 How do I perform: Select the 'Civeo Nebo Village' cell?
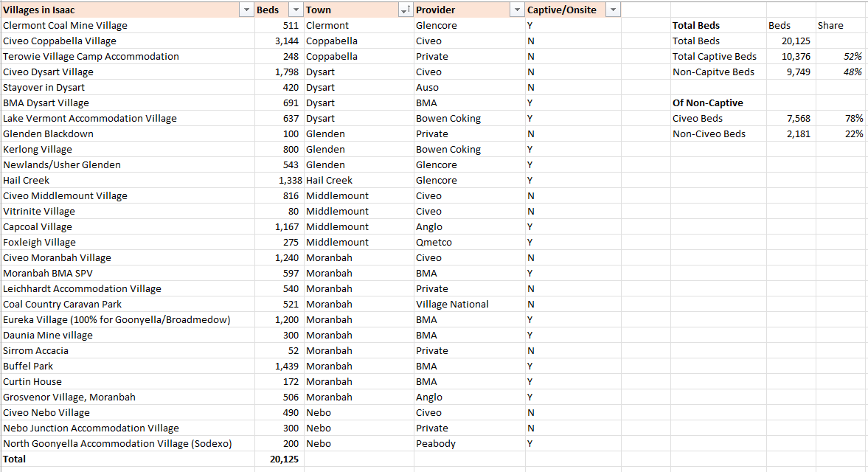click(128, 413)
